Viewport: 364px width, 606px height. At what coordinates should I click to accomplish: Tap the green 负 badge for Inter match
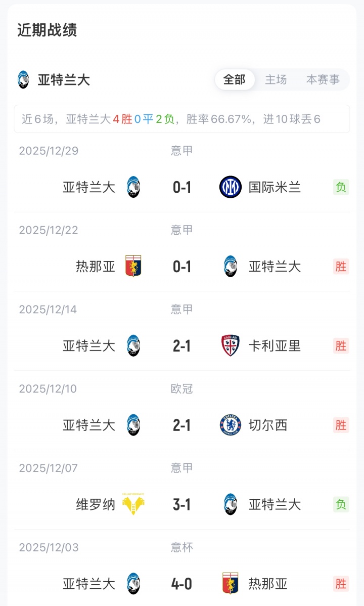(x=341, y=188)
